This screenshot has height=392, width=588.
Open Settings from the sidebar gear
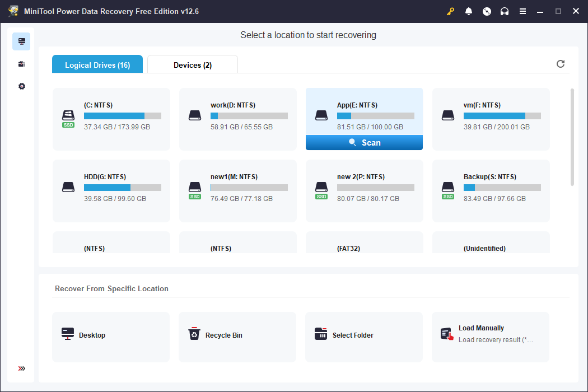[21, 86]
